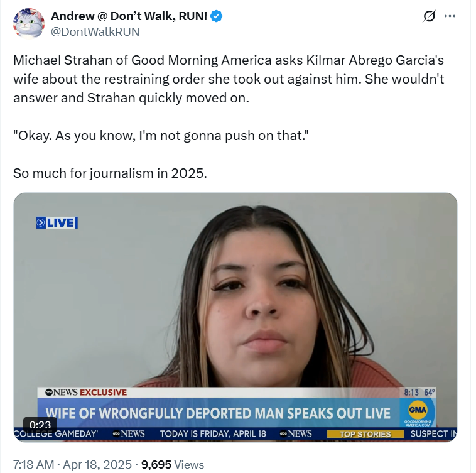The height and width of the screenshot is (473, 476).
Task: Open Grok via the slashed-circle icon
Action: pos(430,16)
